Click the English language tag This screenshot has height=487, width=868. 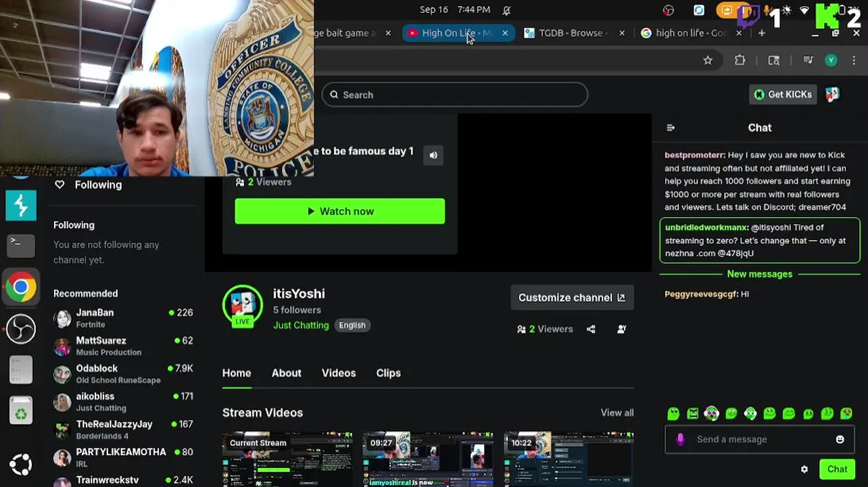pos(352,325)
